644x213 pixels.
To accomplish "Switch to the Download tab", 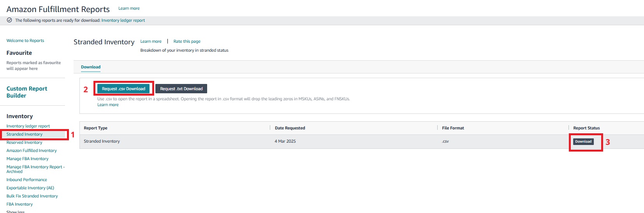I will (x=91, y=67).
